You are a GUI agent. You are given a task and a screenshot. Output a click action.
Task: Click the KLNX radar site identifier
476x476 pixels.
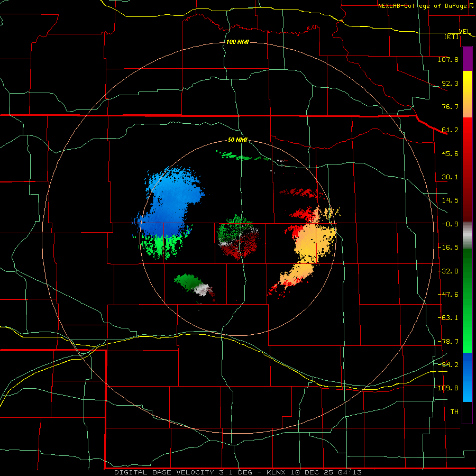(x=276, y=472)
